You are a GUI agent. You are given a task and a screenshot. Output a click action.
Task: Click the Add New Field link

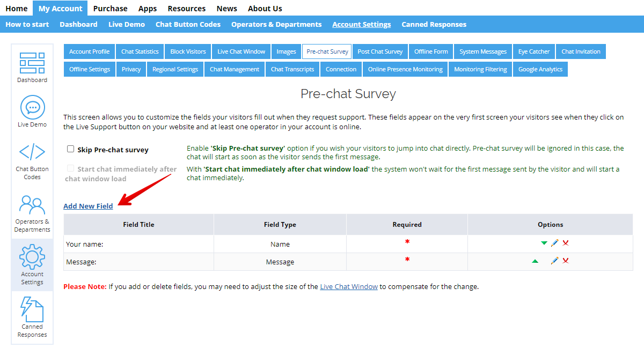pyautogui.click(x=87, y=206)
